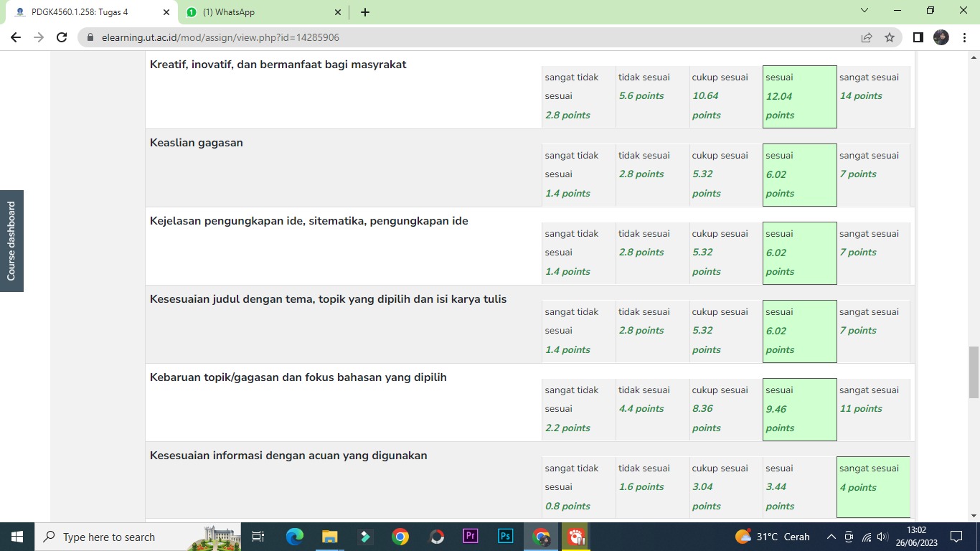Viewport: 980px width, 551px height.
Task: Launch Adobe Premiere Pro from taskbar
Action: [x=471, y=537]
